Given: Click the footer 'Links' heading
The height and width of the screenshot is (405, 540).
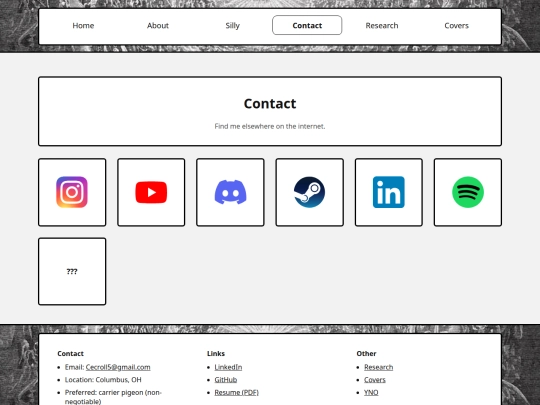Looking at the screenshot, I should pos(216,353).
